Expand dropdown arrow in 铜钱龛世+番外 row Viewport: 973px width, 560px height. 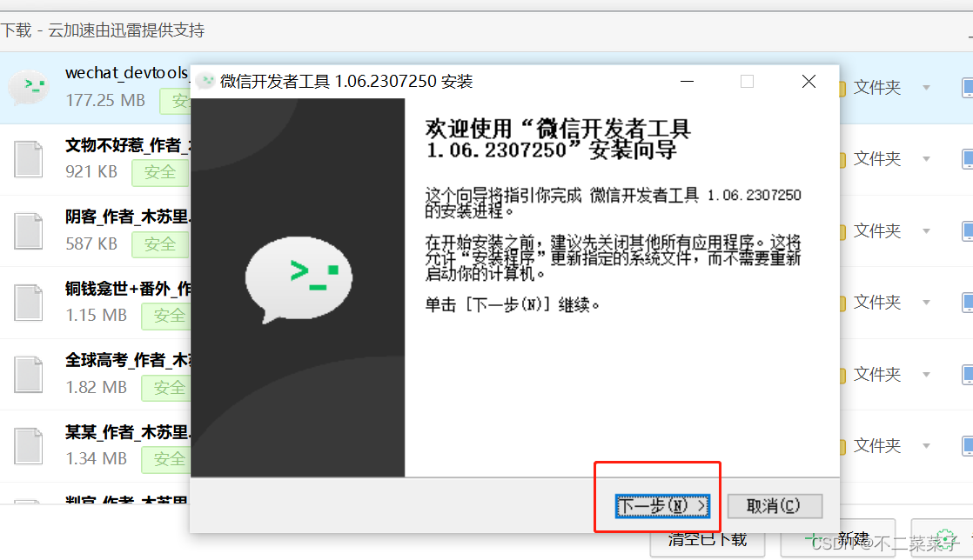(x=927, y=303)
